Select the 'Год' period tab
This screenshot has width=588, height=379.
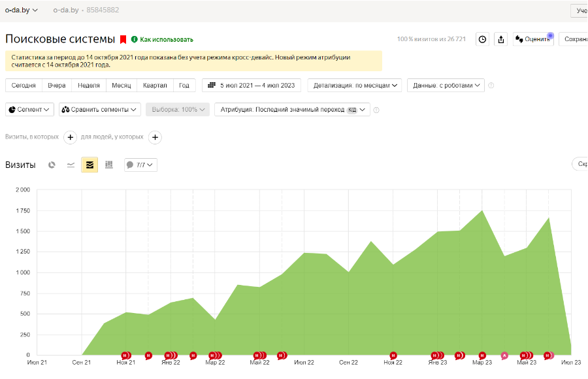(x=184, y=85)
